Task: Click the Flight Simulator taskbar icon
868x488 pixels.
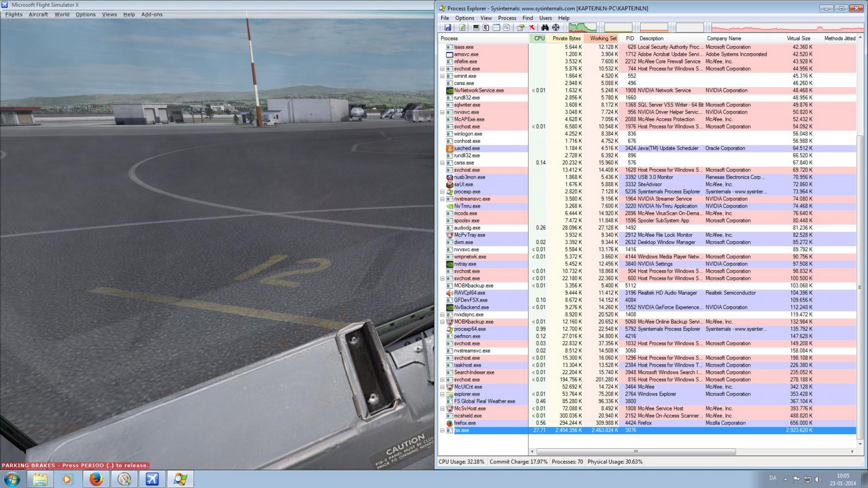Action: pos(152,479)
